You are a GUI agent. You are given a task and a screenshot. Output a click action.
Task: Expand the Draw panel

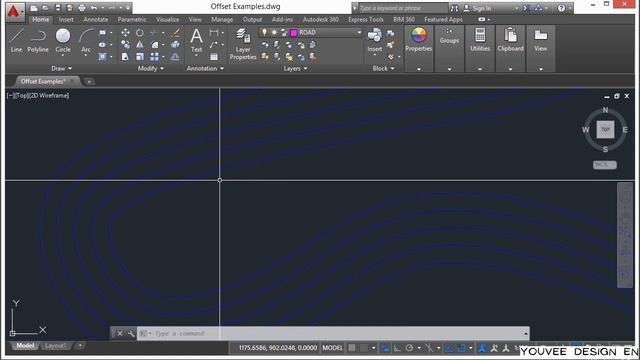[x=62, y=69]
